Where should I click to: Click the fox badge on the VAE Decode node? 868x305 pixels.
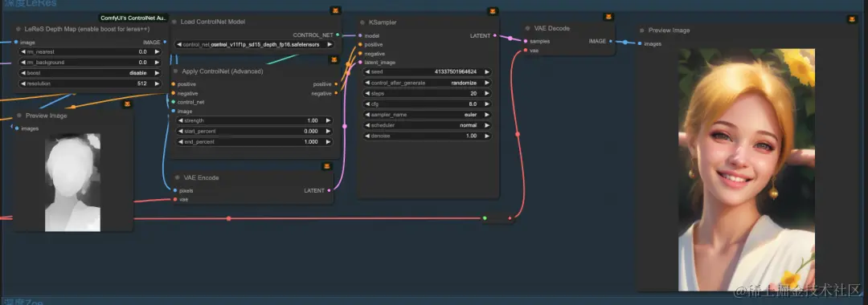click(608, 17)
